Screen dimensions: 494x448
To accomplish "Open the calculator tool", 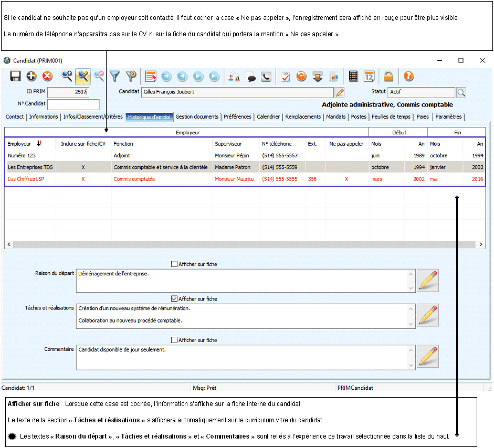I will 353,77.
